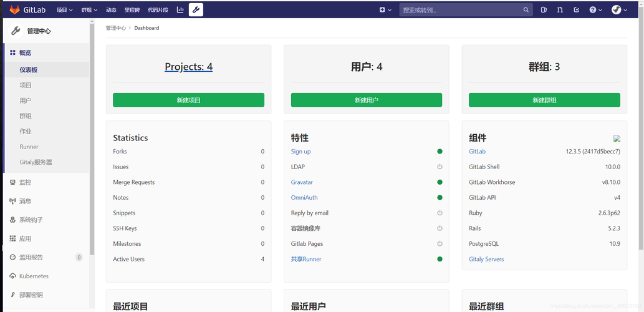This screenshot has height=312, width=644.
Task: Open the 代码片段 snippets menu item
Action: [158, 10]
